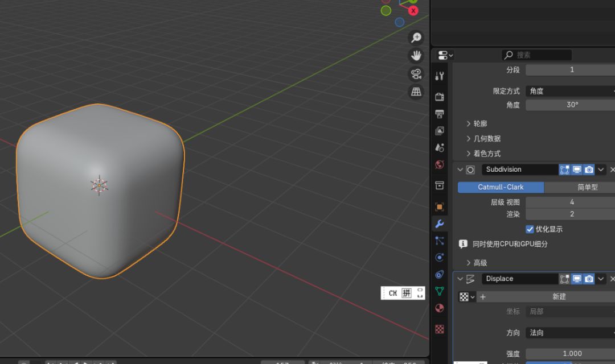Open the 方向 dropdown showing 法向
This screenshot has height=364, width=615.
(571, 333)
